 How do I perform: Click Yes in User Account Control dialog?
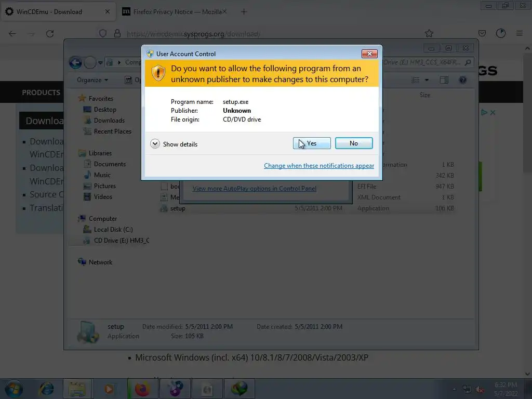(x=312, y=143)
